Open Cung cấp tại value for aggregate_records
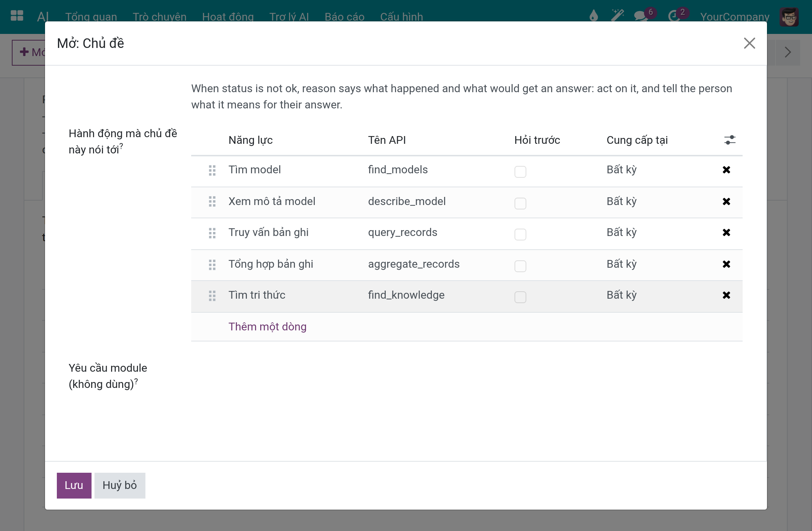The image size is (812, 531). pyautogui.click(x=622, y=264)
